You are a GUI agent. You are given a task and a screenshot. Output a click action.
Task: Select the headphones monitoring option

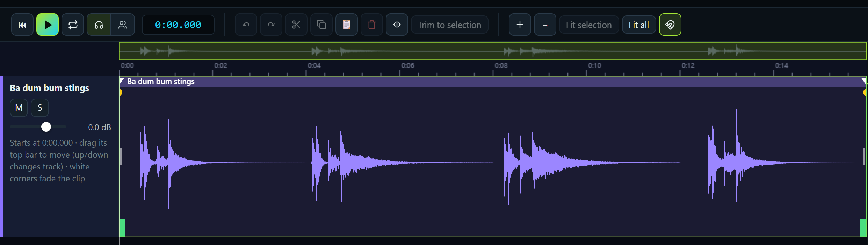click(x=99, y=24)
